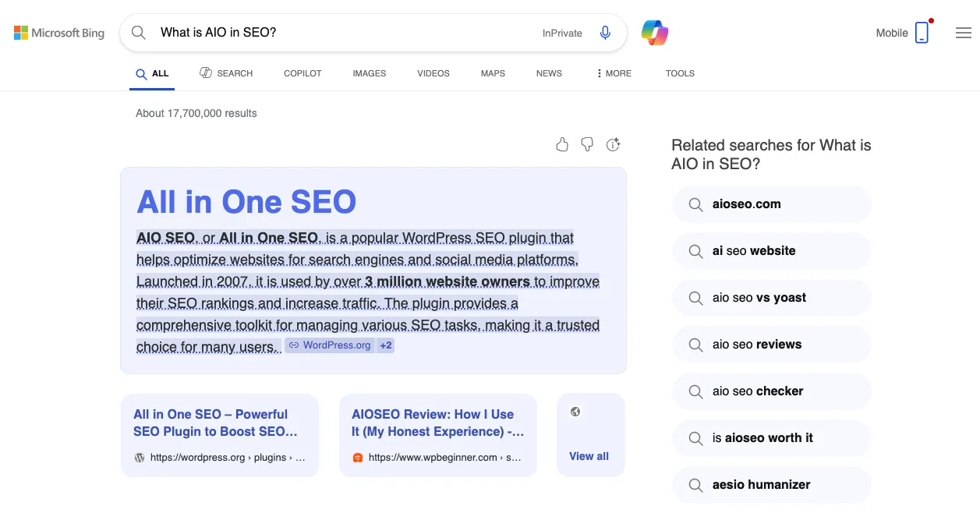The image size is (980, 513).
Task: Give thumbs up feedback on answer
Action: 562,144
